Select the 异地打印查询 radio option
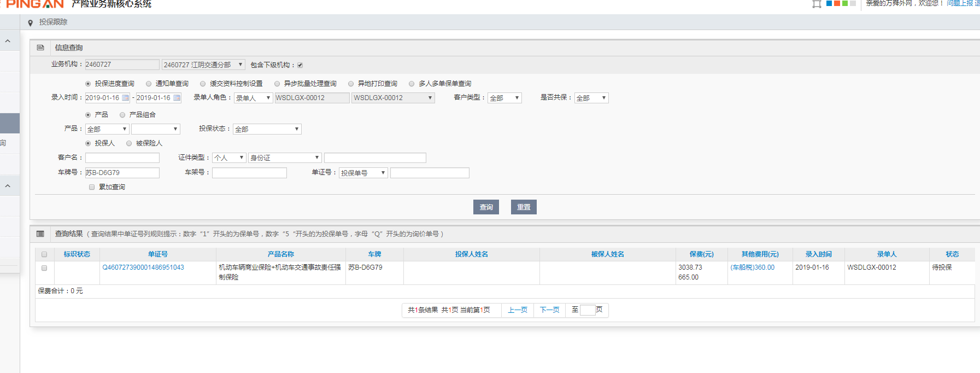The height and width of the screenshot is (373, 980). point(351,84)
